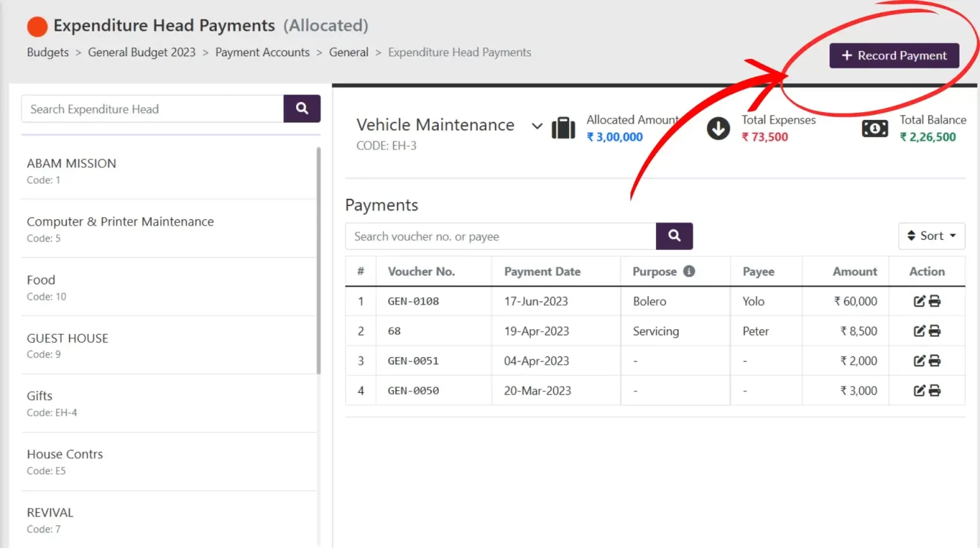The width and height of the screenshot is (980, 551).
Task: Expand the Vehicle Maintenance head chevron
Action: click(537, 126)
